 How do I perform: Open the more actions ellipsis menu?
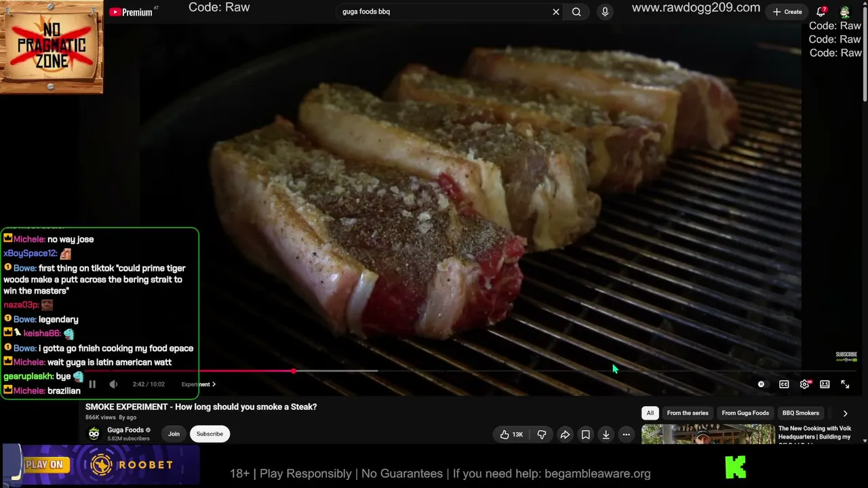tap(626, 434)
